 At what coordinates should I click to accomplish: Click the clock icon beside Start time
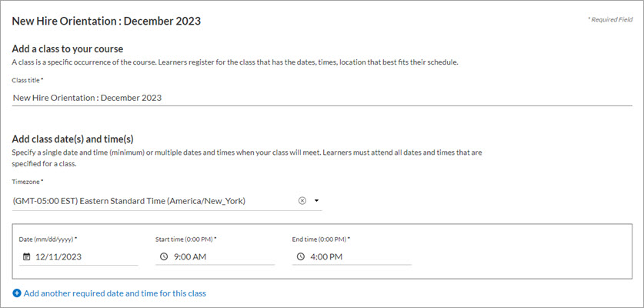click(x=163, y=257)
